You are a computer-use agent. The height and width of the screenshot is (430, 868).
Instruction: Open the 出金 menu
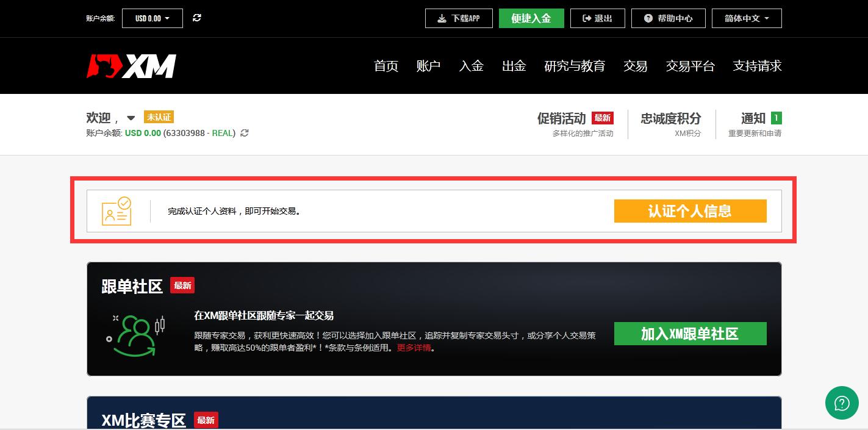click(x=514, y=66)
